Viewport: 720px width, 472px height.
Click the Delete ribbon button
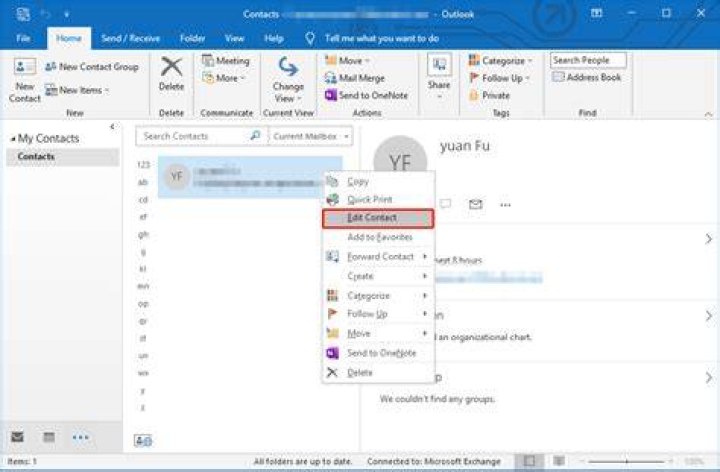tap(171, 74)
